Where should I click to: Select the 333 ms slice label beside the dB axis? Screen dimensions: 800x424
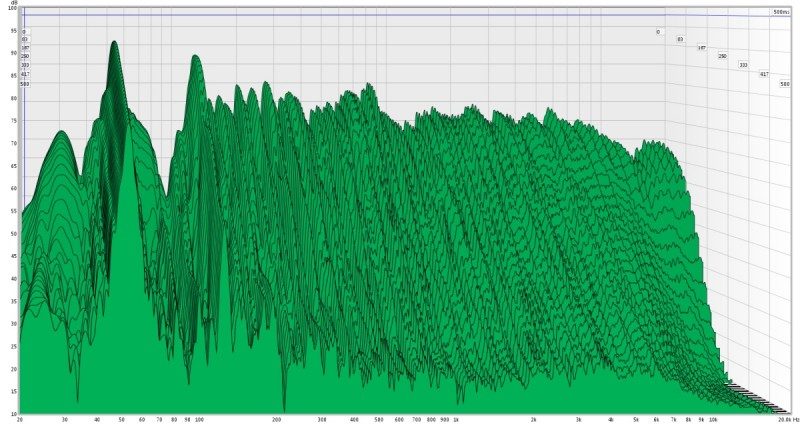(x=25, y=65)
